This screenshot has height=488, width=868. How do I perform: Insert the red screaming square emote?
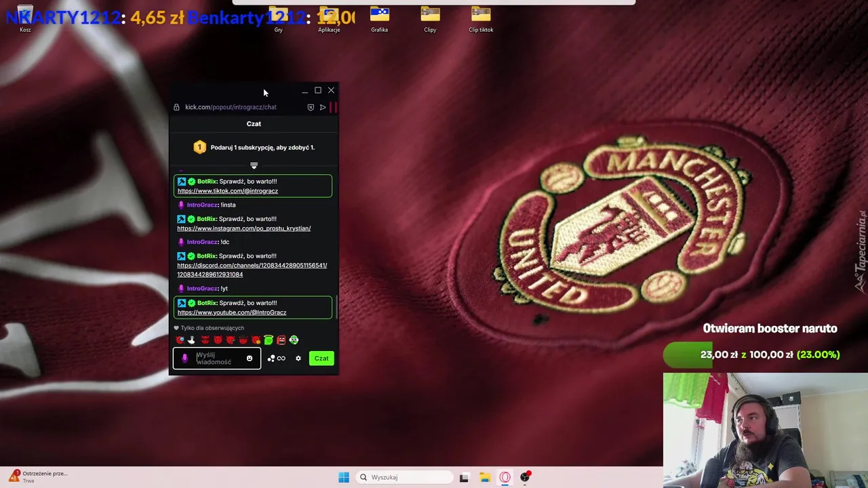tap(281, 340)
